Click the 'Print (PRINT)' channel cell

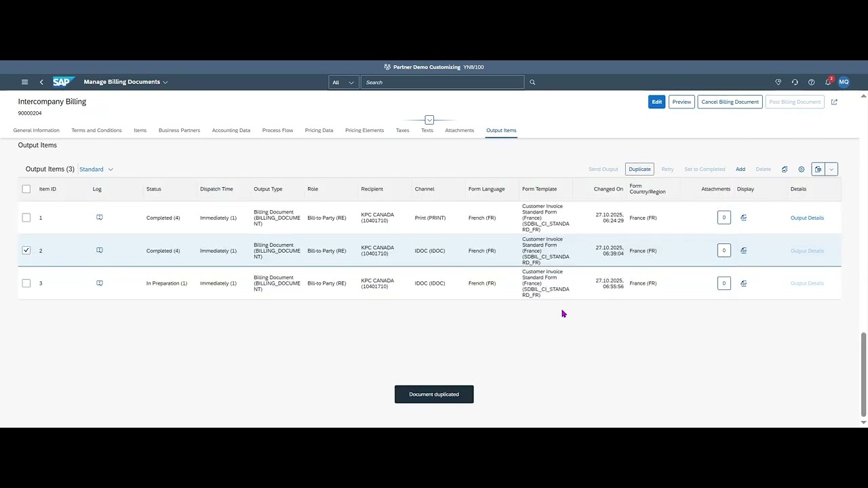click(x=430, y=218)
